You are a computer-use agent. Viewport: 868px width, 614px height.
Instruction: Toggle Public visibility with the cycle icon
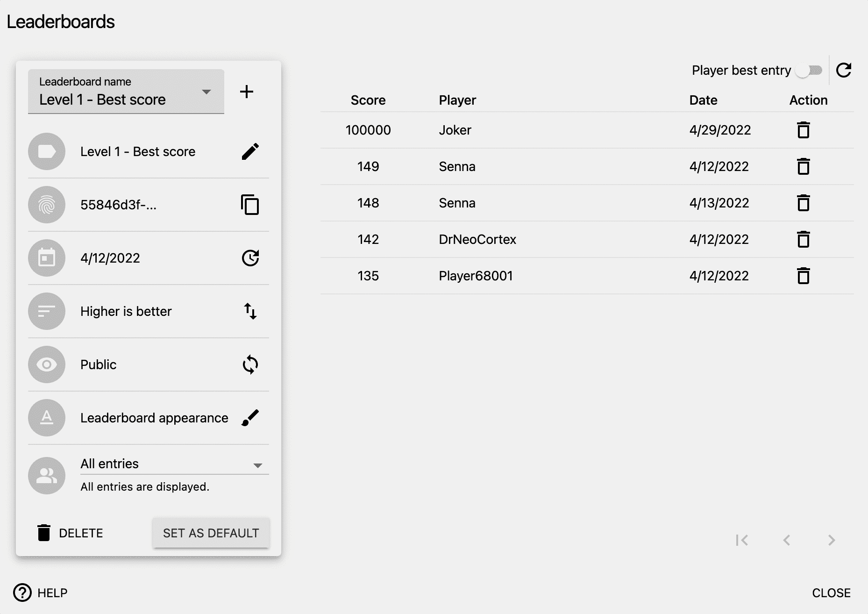click(x=250, y=364)
